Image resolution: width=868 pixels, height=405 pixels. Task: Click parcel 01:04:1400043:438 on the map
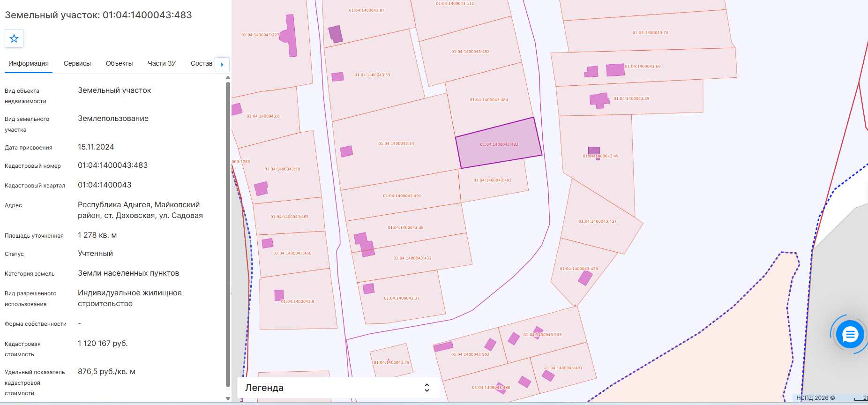579,269
